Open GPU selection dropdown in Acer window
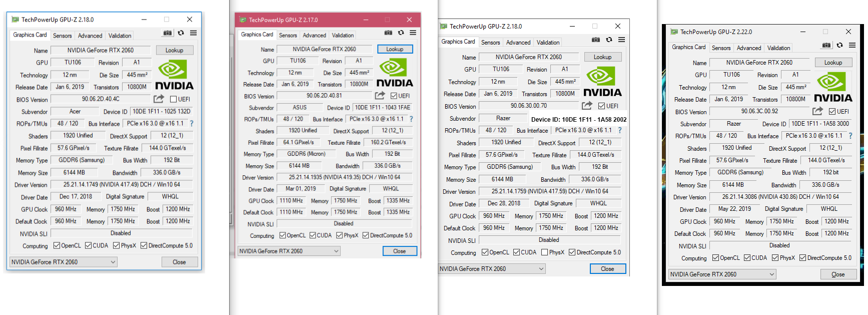The width and height of the screenshot is (868, 315). (x=64, y=262)
